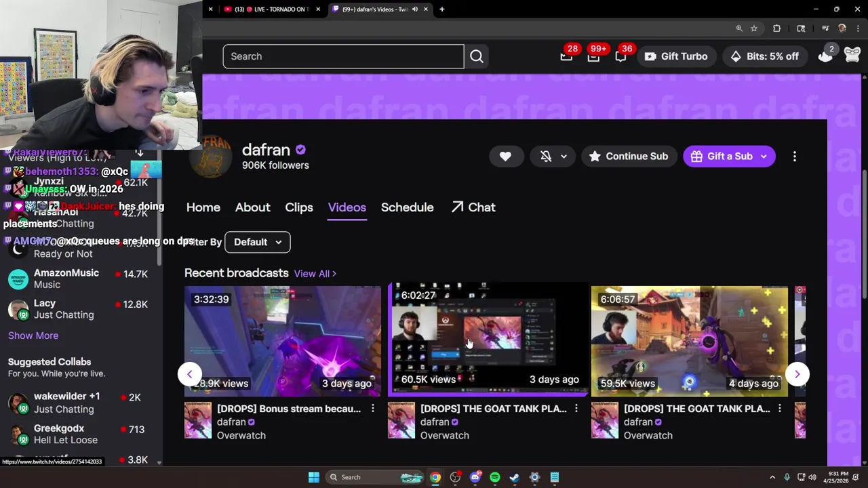The height and width of the screenshot is (488, 868).
Task: Open the inbox icon showing 99+
Action: tap(593, 56)
